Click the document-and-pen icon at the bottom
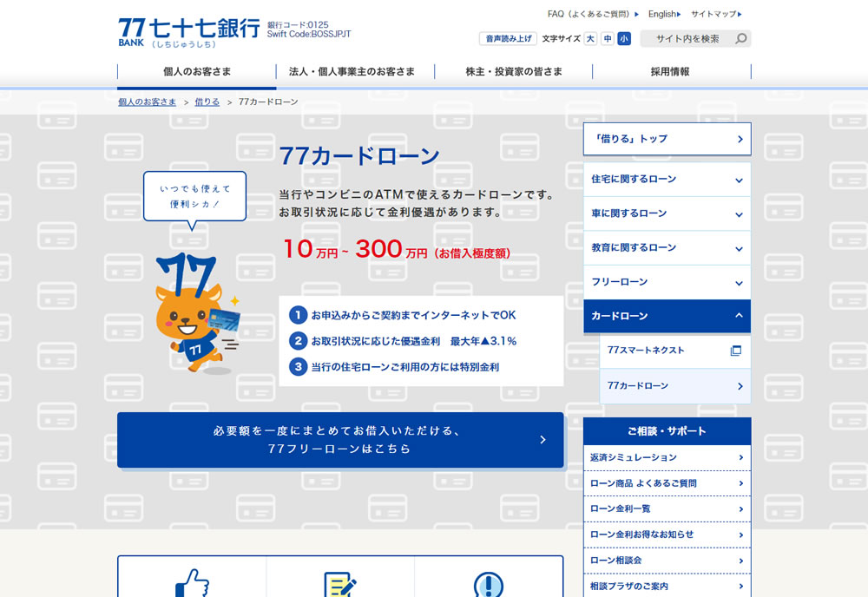868x597 pixels. click(x=340, y=587)
